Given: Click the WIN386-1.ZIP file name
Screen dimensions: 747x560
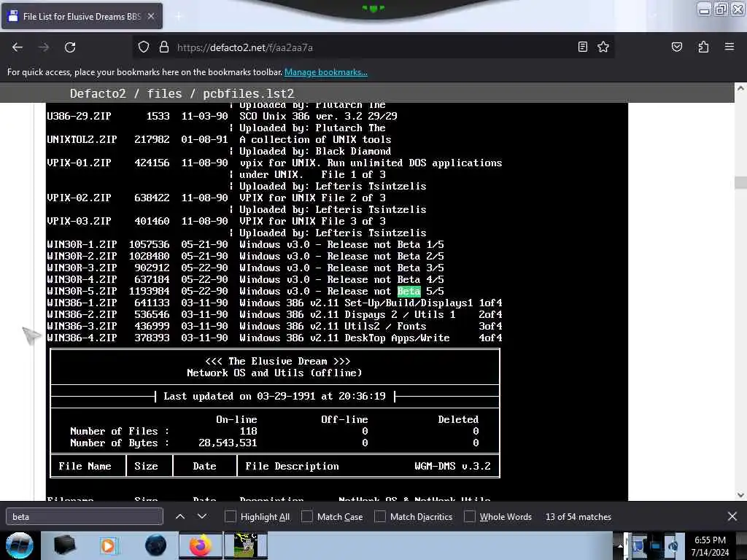Looking at the screenshot, I should point(82,303).
